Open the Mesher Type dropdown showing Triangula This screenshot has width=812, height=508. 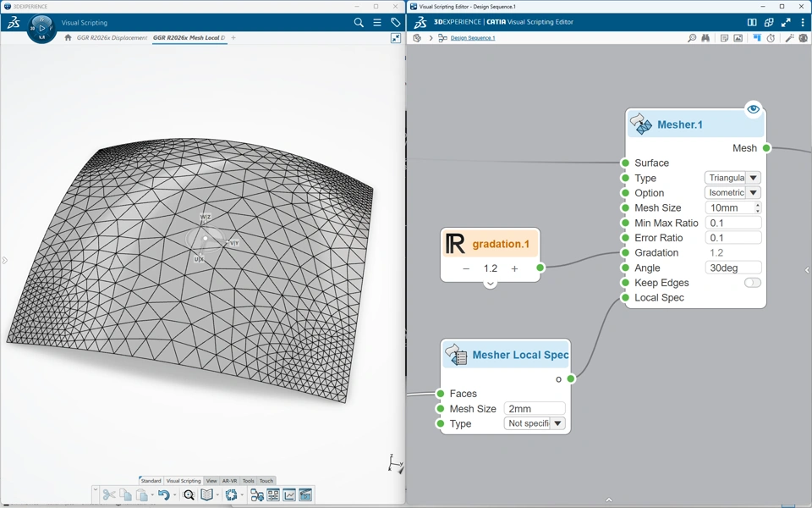[x=732, y=178]
